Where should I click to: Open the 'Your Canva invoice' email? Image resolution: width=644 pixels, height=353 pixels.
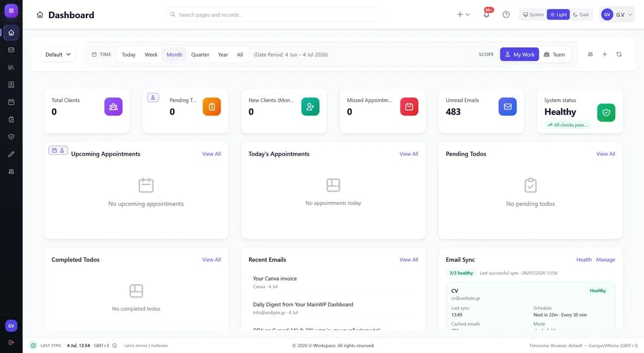333,282
